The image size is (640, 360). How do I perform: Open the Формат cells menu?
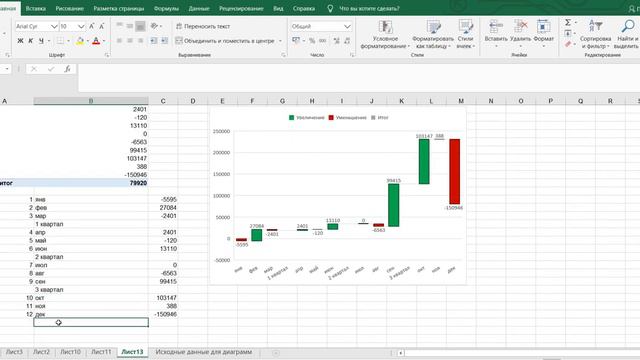tap(543, 33)
